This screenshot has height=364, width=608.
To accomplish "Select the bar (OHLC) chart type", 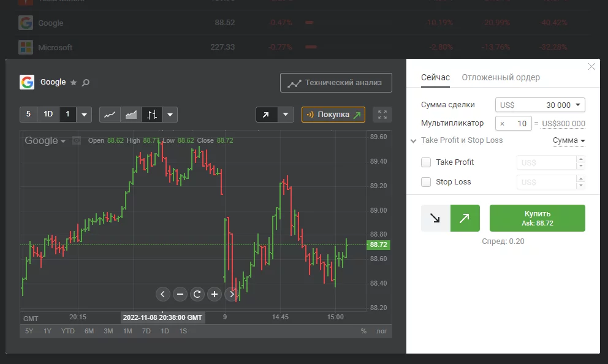I will pyautogui.click(x=152, y=115).
